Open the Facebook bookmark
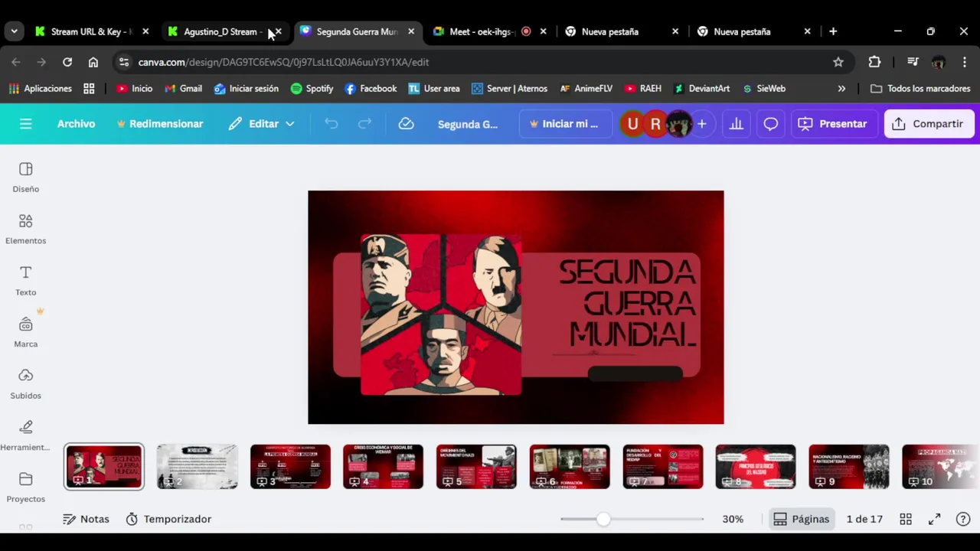The image size is (980, 551). (371, 89)
